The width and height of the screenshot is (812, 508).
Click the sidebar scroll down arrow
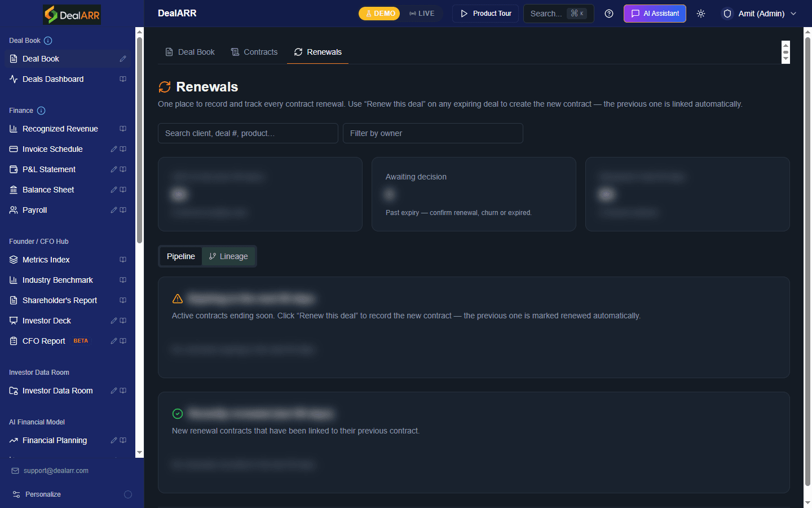pos(140,453)
